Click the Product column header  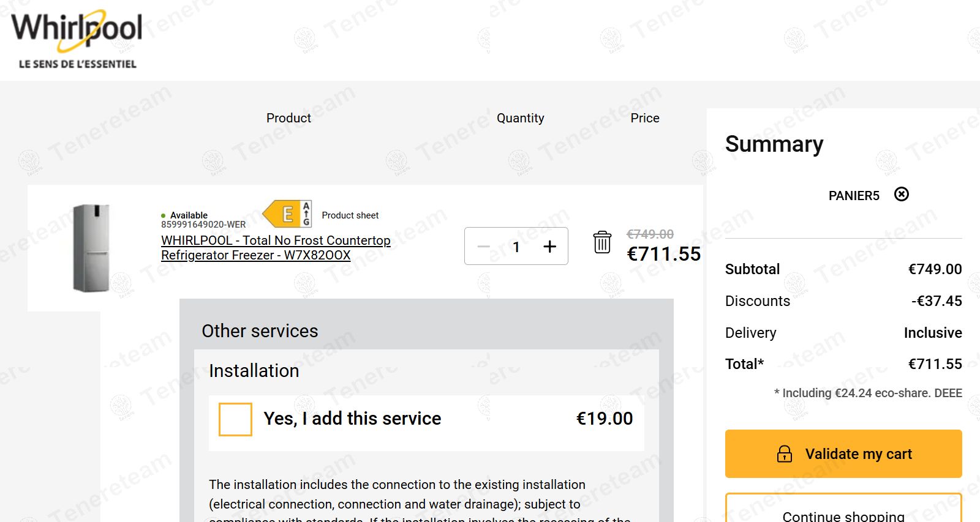click(x=288, y=118)
